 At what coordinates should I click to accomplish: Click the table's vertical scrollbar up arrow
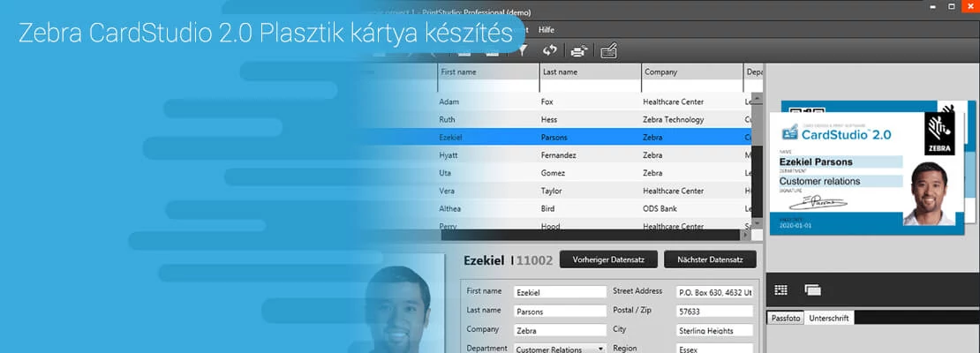click(757, 99)
